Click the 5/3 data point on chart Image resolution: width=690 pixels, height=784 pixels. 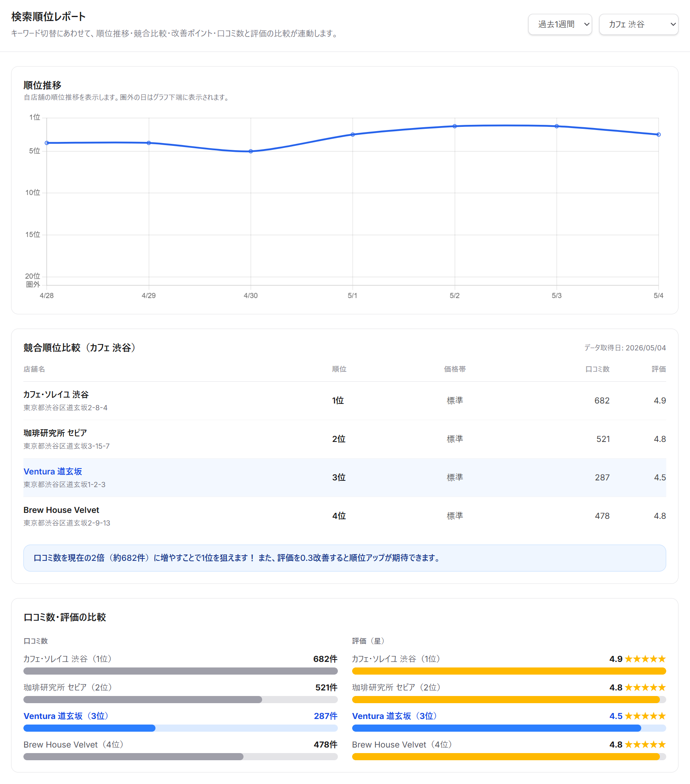click(x=557, y=126)
